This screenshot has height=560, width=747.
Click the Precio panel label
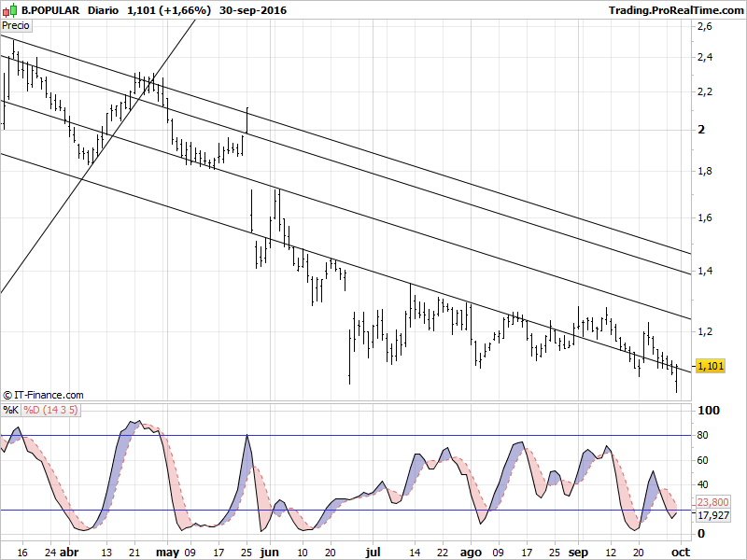click(17, 26)
